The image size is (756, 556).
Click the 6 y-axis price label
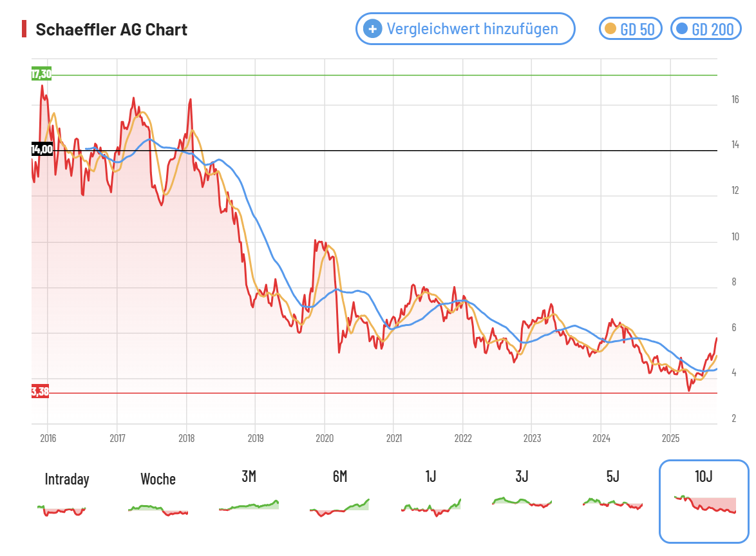point(734,328)
